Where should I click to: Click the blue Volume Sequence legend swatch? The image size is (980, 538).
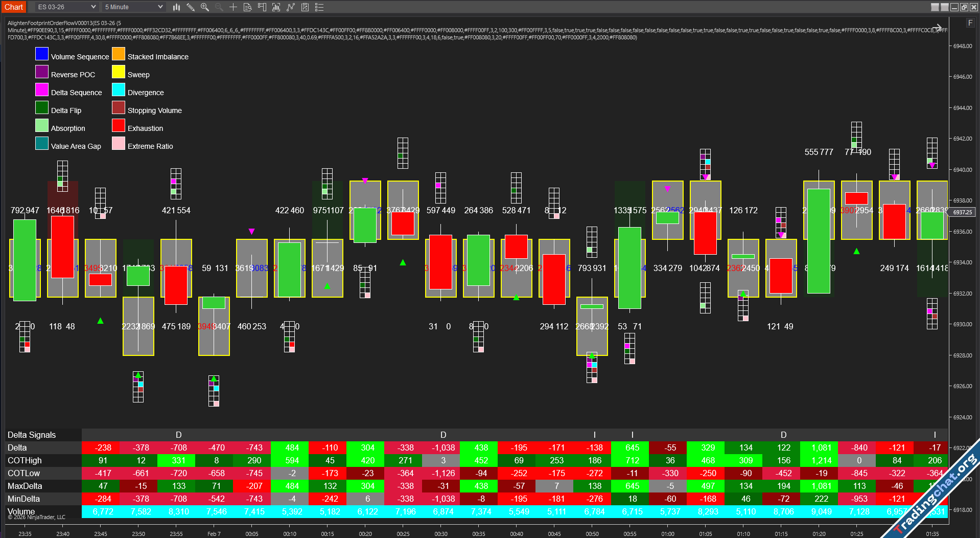coord(42,54)
